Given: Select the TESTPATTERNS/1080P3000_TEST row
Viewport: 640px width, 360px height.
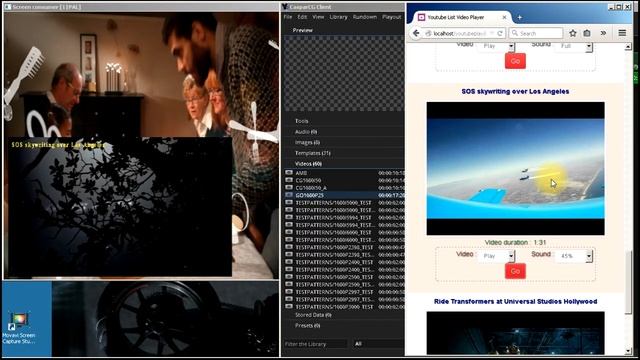Looking at the screenshot, I should pos(344,307).
